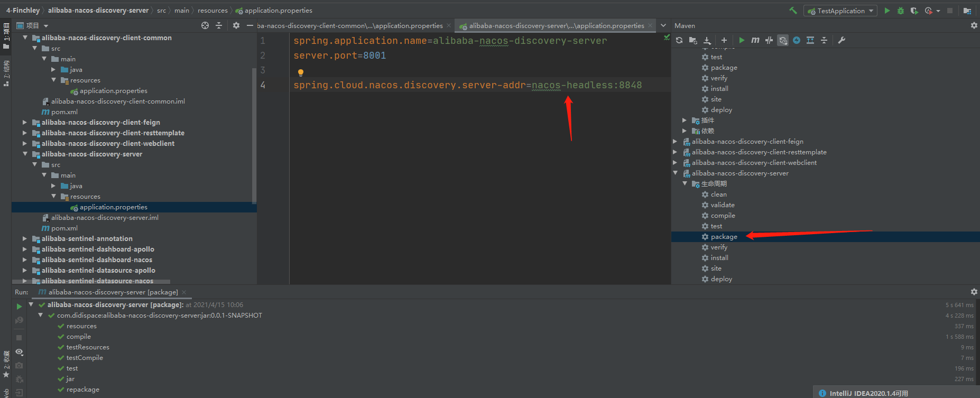Hide the Project panel with minus icon

click(250, 25)
